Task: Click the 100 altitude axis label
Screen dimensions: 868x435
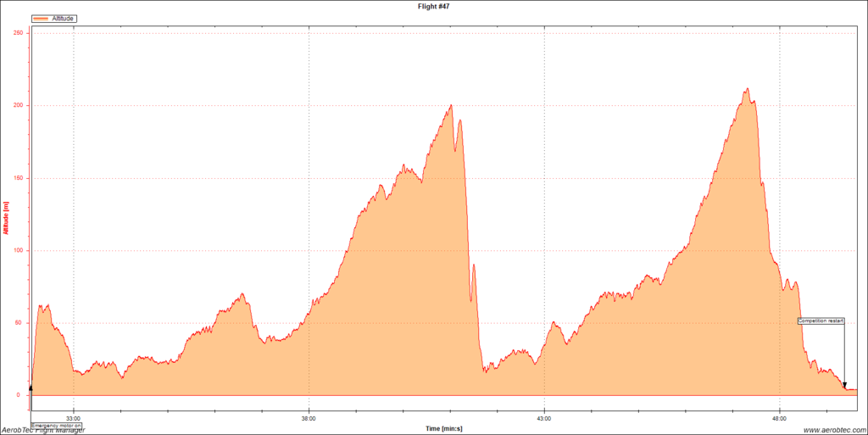Action: [18, 251]
